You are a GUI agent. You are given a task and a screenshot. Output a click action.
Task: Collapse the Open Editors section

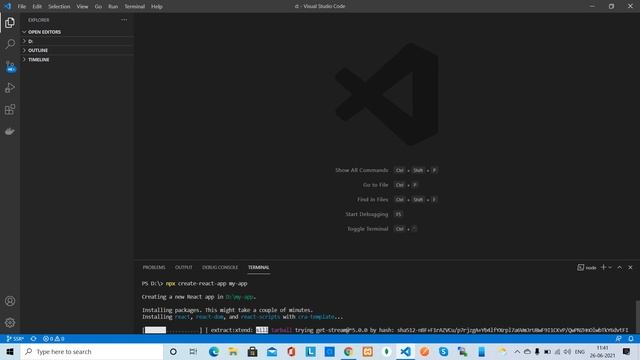pos(78,32)
